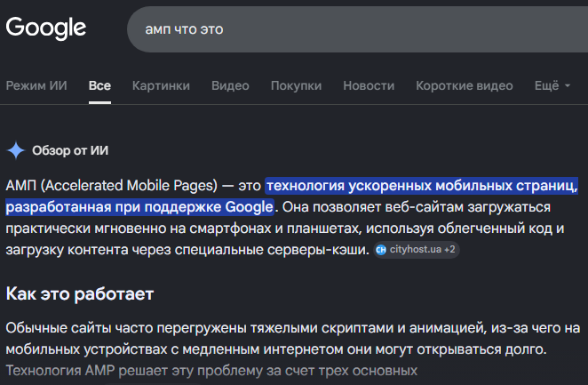Switch to Короткие видео tab

coord(465,85)
